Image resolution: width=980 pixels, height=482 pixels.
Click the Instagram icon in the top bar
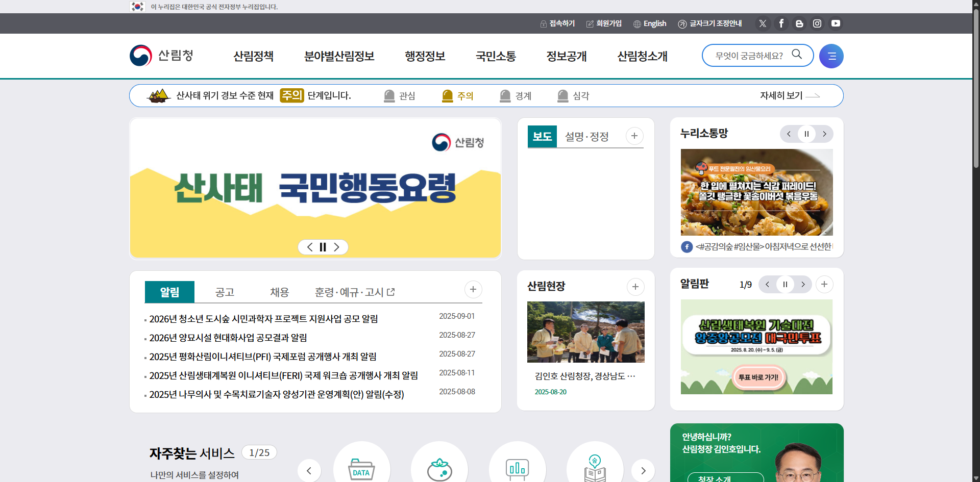click(x=817, y=23)
